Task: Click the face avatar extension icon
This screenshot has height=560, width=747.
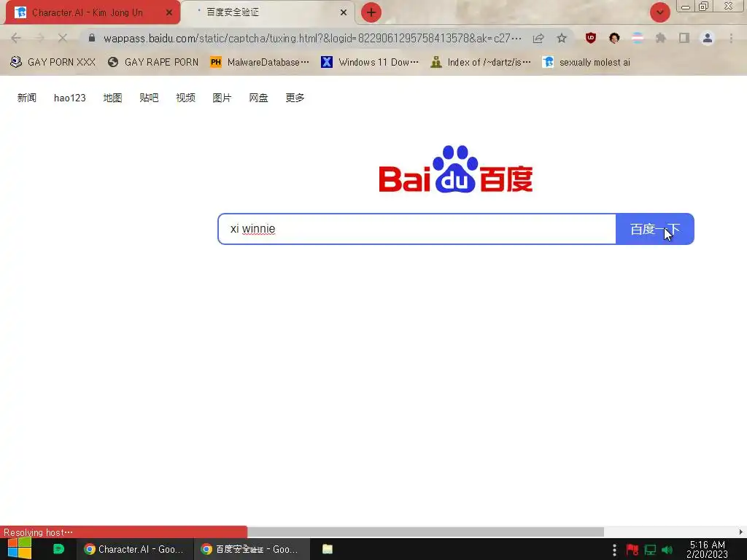Action: 614,38
